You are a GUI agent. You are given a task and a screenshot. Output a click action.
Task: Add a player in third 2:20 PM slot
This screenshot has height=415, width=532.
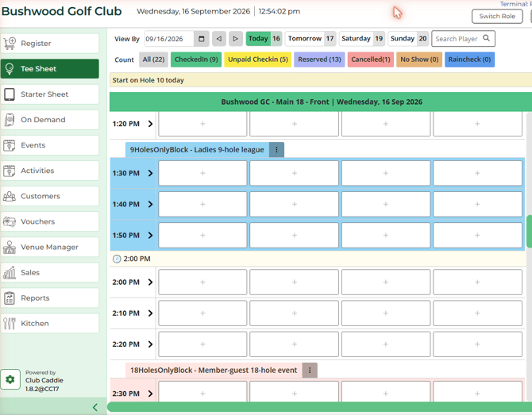pyautogui.click(x=386, y=344)
